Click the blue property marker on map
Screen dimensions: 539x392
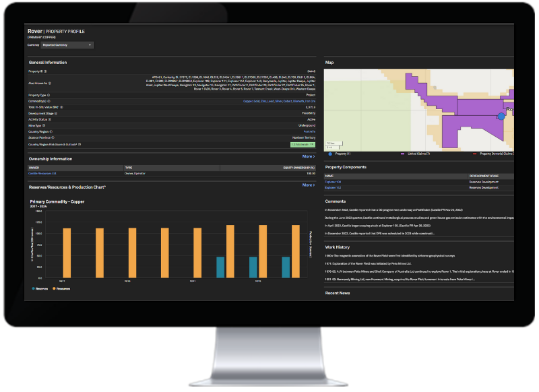(x=501, y=117)
